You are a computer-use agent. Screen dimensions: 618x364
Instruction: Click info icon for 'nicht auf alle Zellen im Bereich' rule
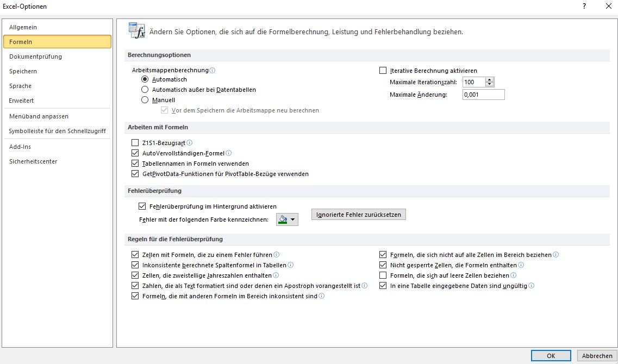coord(555,254)
